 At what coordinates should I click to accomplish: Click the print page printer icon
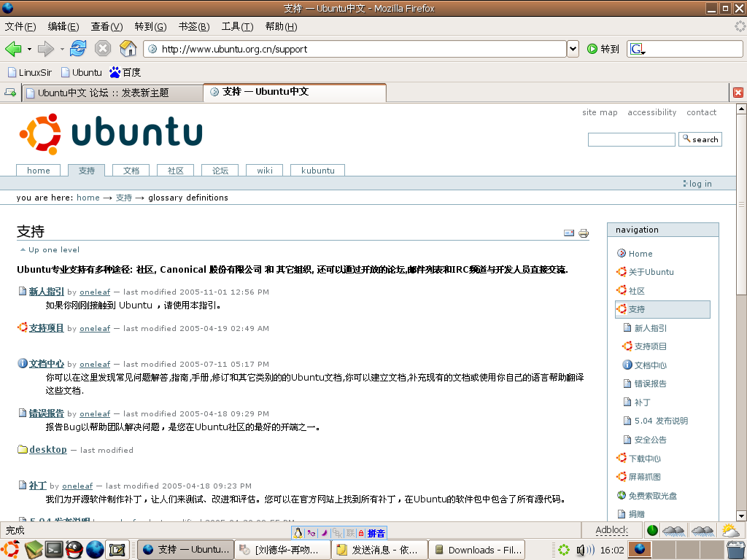584,233
